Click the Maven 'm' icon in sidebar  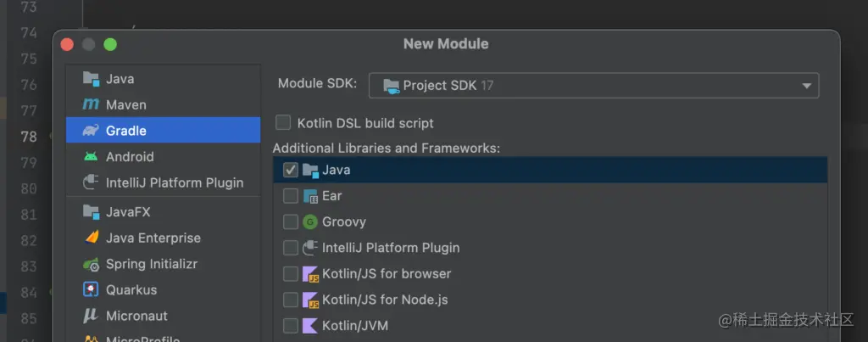click(91, 104)
